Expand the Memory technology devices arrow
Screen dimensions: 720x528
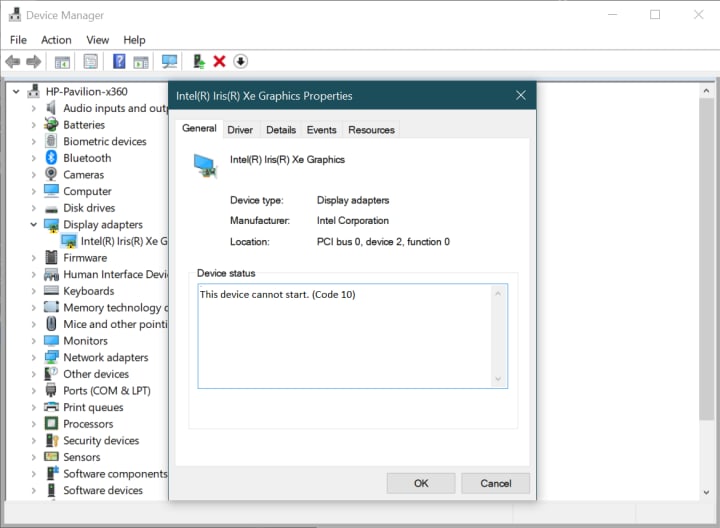tap(34, 308)
